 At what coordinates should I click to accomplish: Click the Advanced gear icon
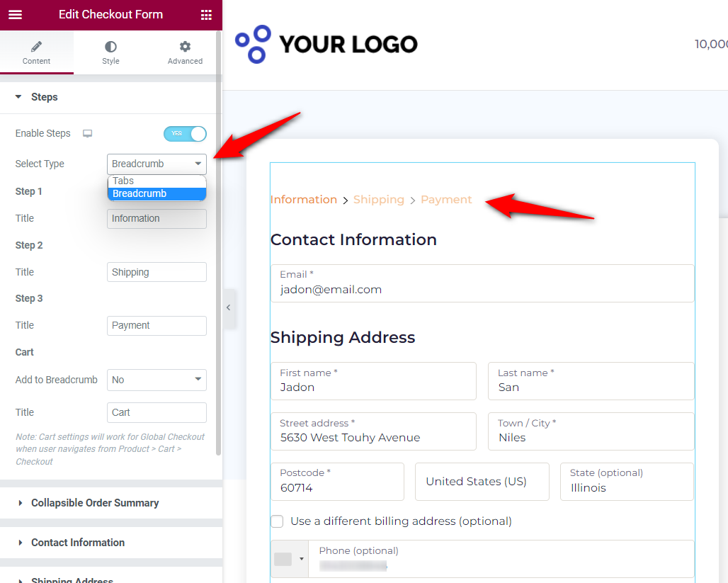[185, 47]
